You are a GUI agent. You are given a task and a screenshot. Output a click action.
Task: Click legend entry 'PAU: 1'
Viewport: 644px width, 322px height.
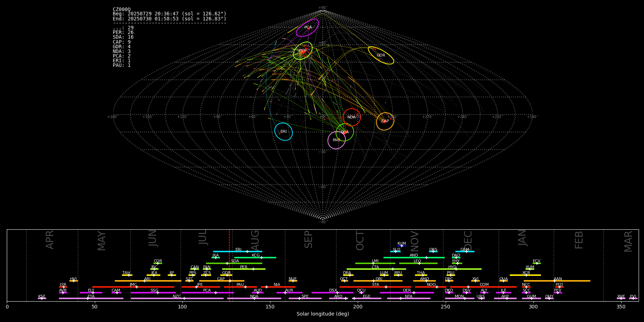(122, 65)
